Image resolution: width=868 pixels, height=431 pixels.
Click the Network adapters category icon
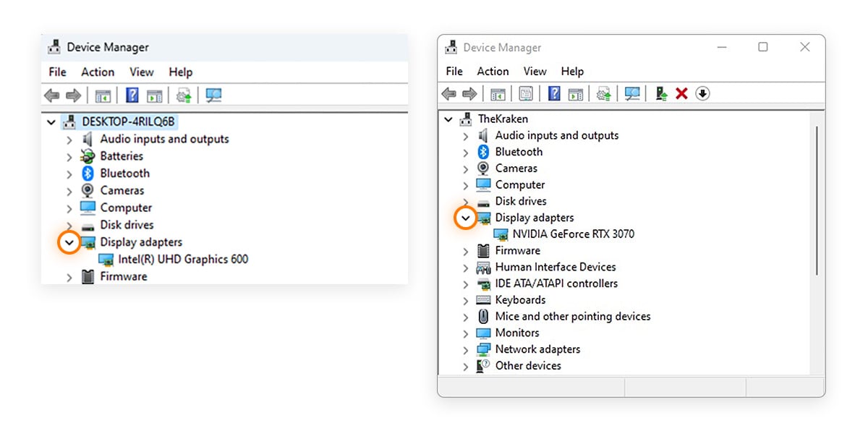click(483, 349)
